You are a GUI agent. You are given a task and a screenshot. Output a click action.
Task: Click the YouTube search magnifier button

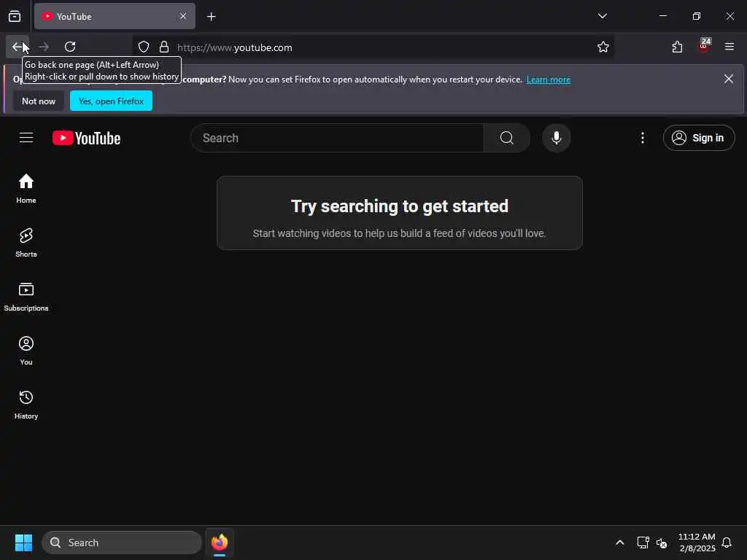click(x=507, y=138)
